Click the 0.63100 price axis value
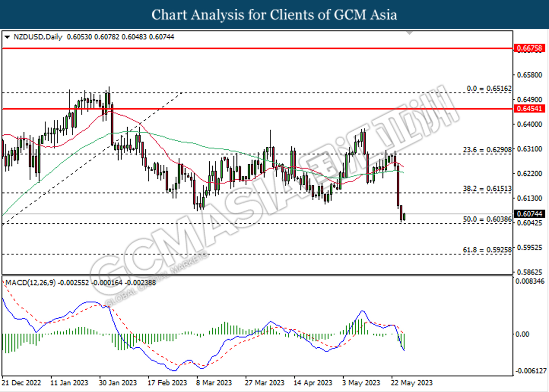Viewport: 549px width, 392px height. point(529,149)
